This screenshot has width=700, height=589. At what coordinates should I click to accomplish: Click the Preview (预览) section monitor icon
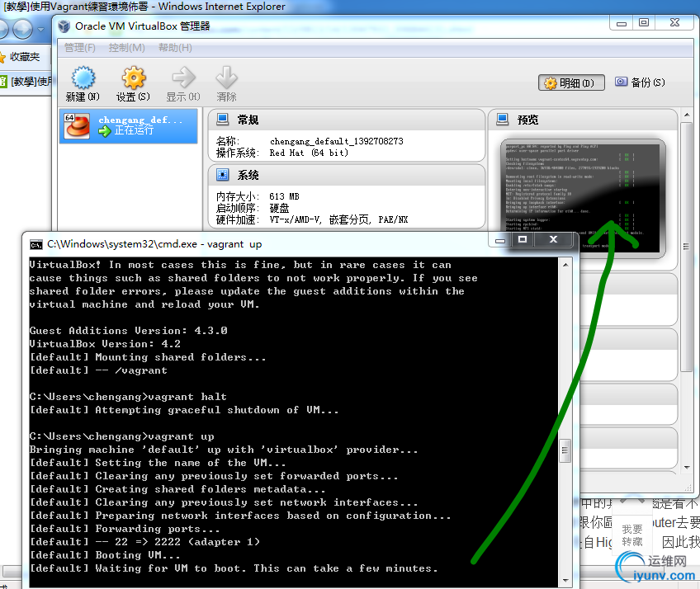pos(502,119)
